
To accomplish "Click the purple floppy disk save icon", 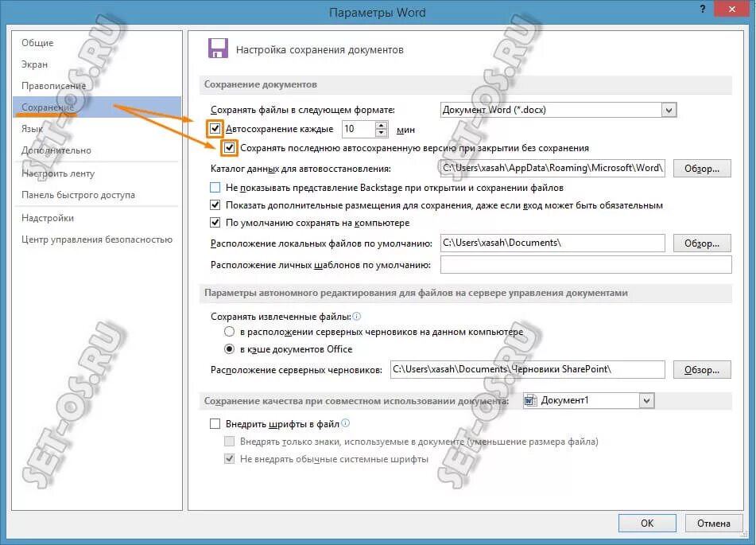I will 218,49.
